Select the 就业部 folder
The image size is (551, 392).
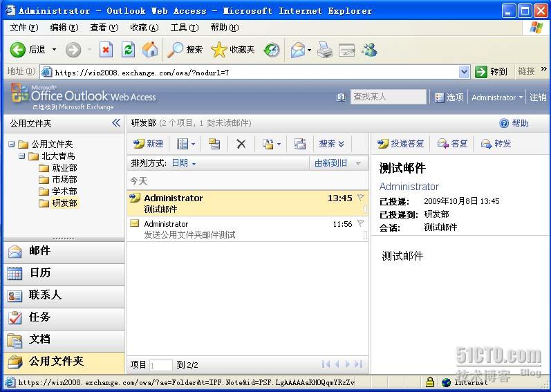click(x=64, y=168)
